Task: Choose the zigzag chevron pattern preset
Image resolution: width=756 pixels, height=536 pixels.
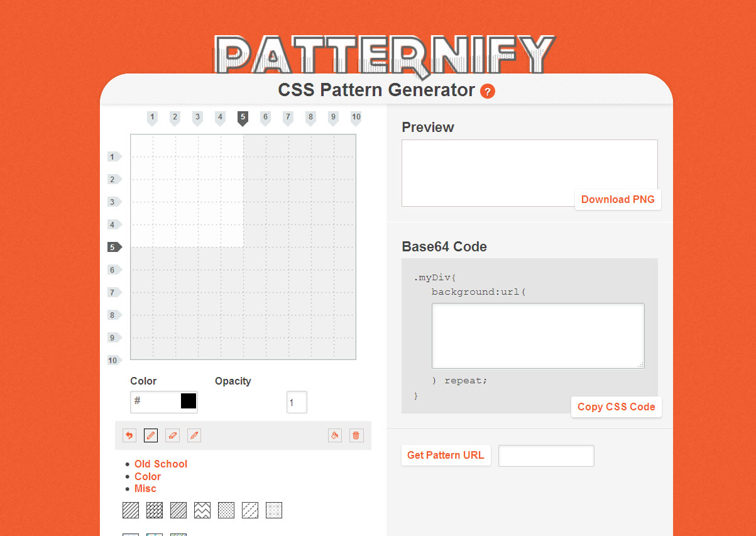Action: (202, 510)
